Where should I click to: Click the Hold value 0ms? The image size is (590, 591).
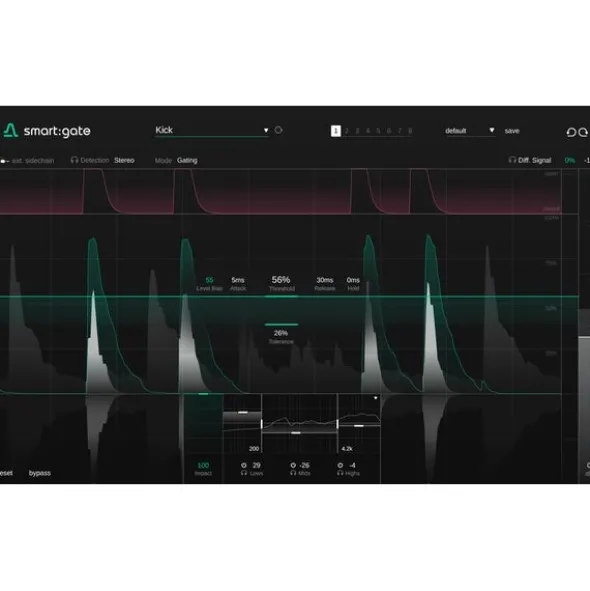[353, 280]
